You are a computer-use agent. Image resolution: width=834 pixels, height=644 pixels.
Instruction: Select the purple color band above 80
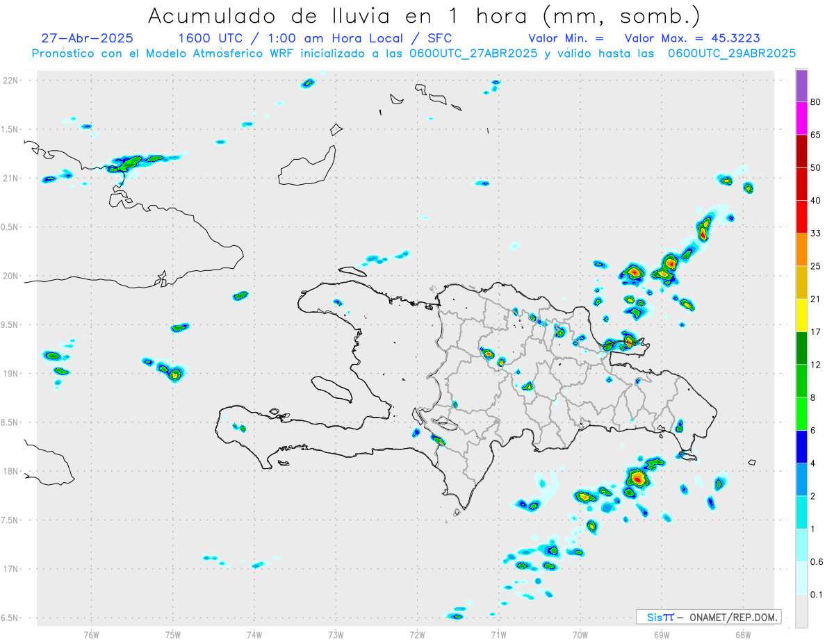coord(801,86)
